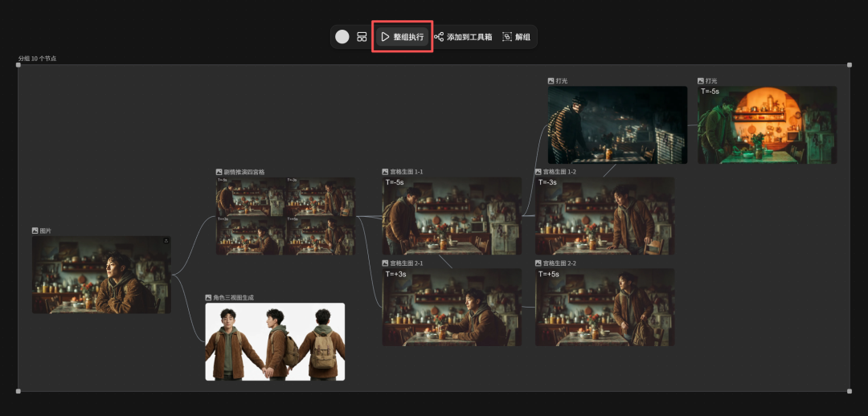Screen dimensions: 868x416
Task: Click the group color circle swatch
Action: [342, 37]
